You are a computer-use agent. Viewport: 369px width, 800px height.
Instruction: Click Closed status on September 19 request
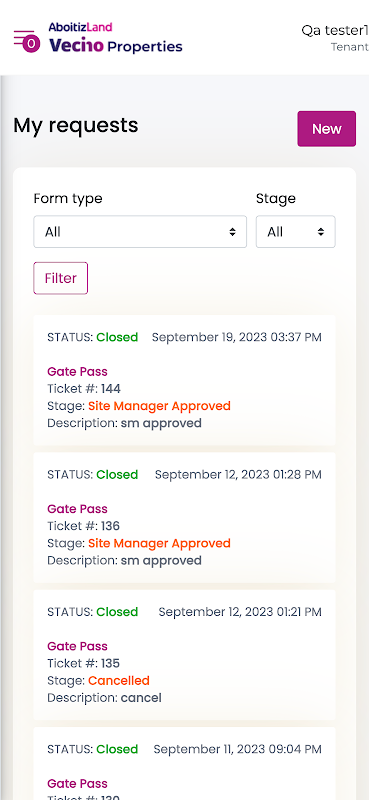[x=117, y=337]
